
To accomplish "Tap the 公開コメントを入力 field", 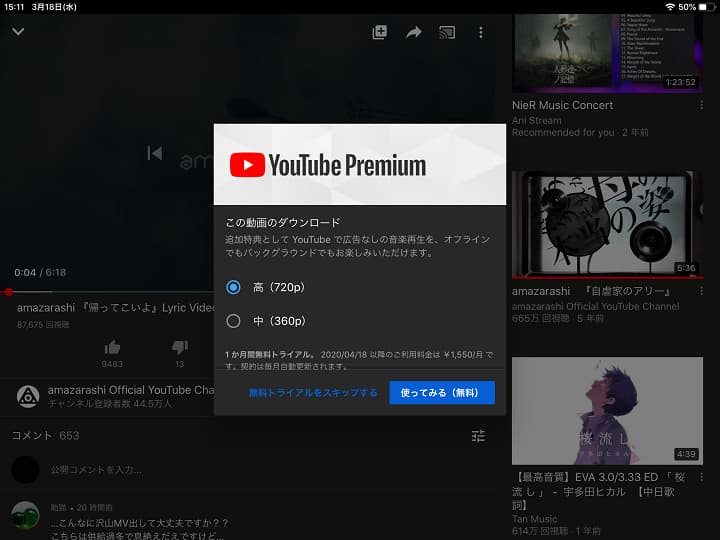I will (96, 470).
